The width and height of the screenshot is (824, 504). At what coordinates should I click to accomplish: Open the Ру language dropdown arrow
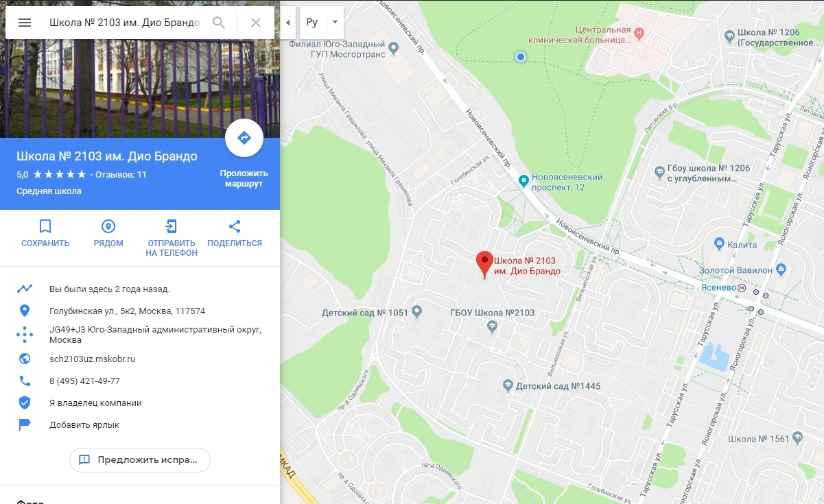[335, 23]
